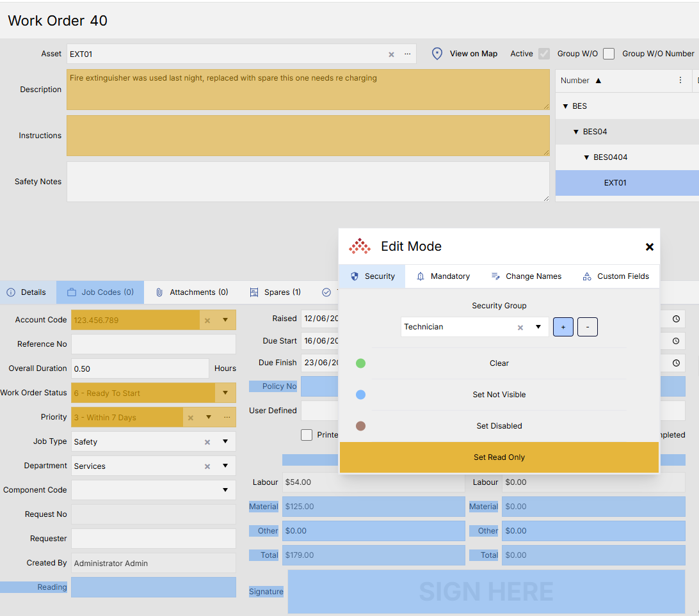Choose Set Not Visible option
The height and width of the screenshot is (616, 699).
point(499,395)
